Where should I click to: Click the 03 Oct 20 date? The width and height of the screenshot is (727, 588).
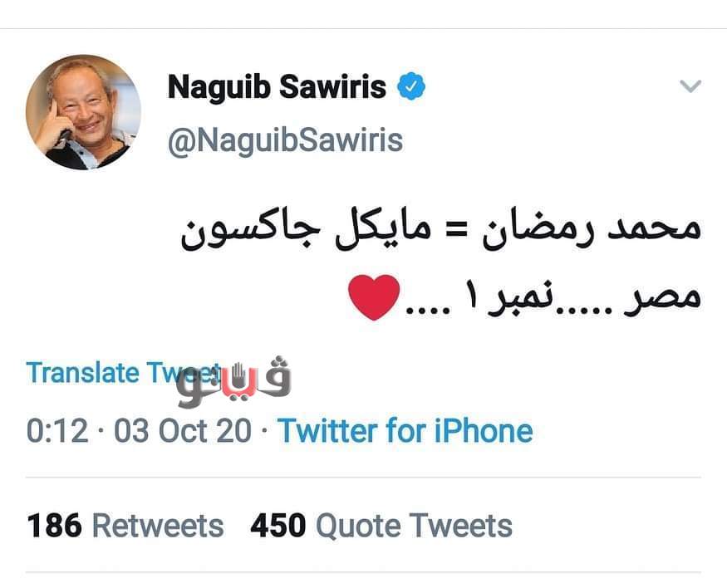(183, 431)
